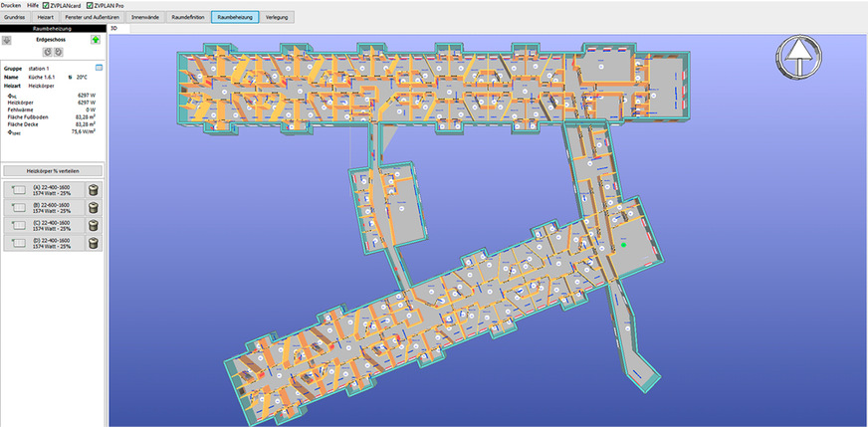Image resolution: width=868 pixels, height=427 pixels.
Task: Select the 3D view tab
Action: point(113,29)
